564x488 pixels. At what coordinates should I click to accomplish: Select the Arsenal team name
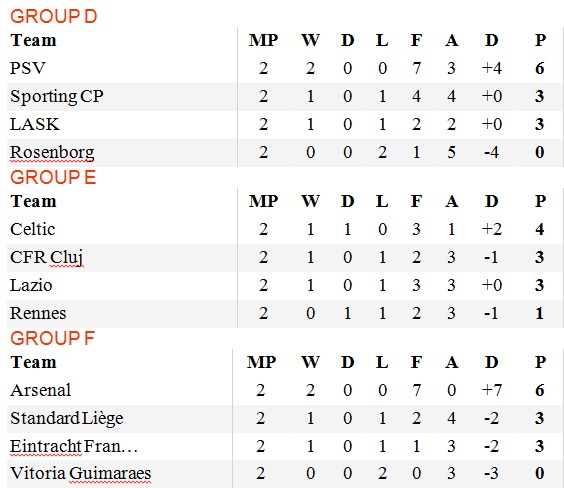coord(41,390)
